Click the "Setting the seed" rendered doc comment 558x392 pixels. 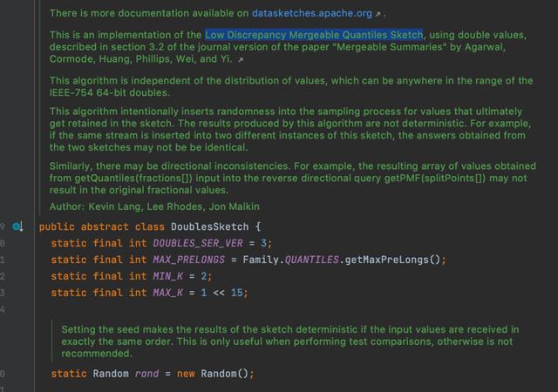tap(290, 341)
